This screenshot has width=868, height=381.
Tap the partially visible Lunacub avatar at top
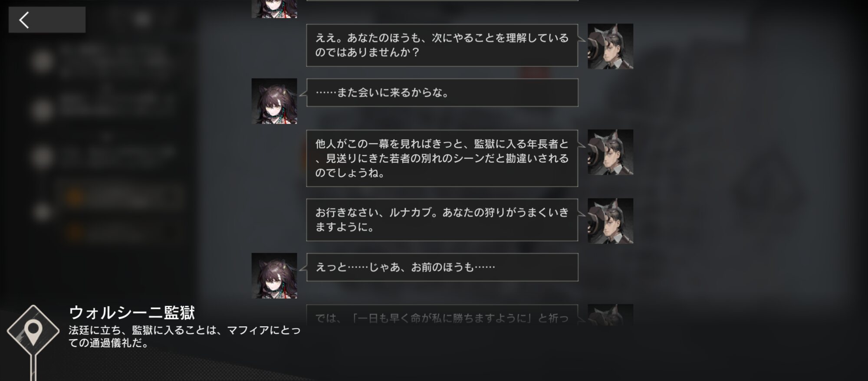[x=274, y=9]
